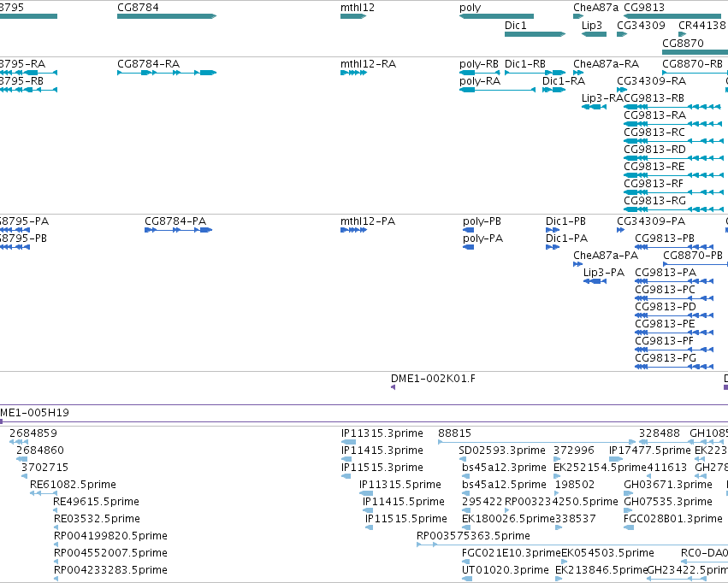Select transcript poly-RB

pos(480,73)
